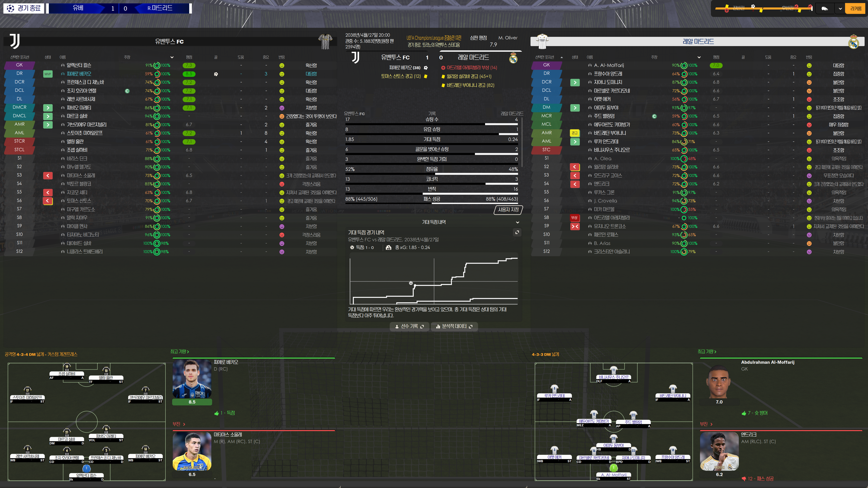Click the goal ball icon in 피에로 베키오's row
The image size is (868, 488).
[x=216, y=74]
